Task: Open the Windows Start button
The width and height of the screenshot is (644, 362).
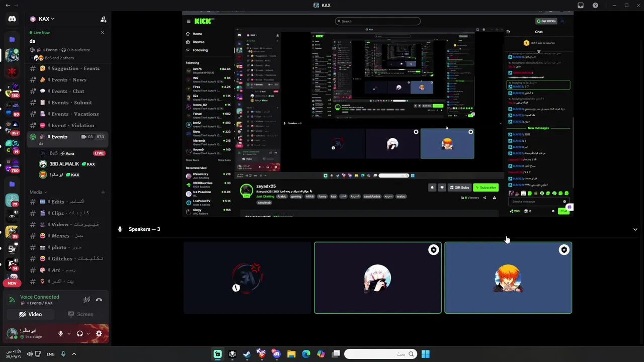Action: [x=426, y=354]
